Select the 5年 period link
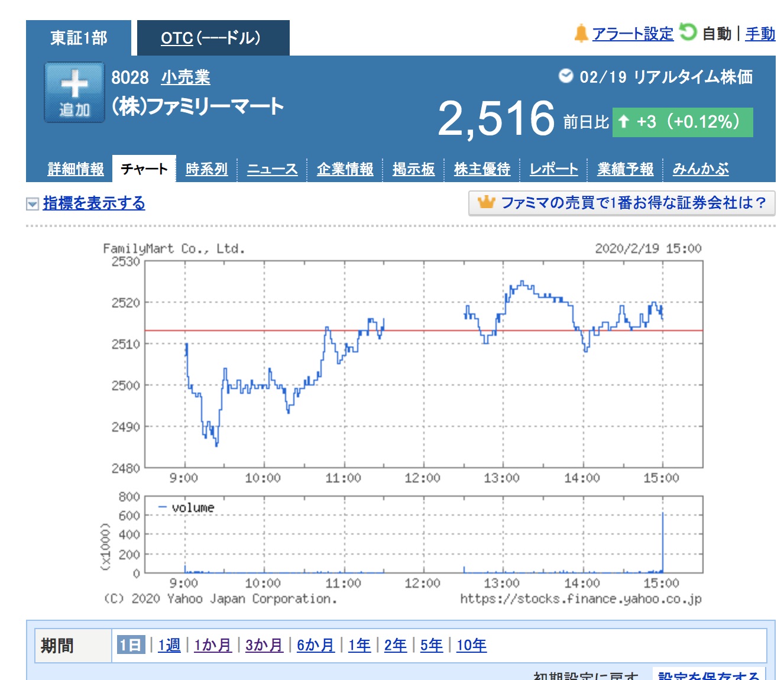784x680 pixels. click(432, 645)
